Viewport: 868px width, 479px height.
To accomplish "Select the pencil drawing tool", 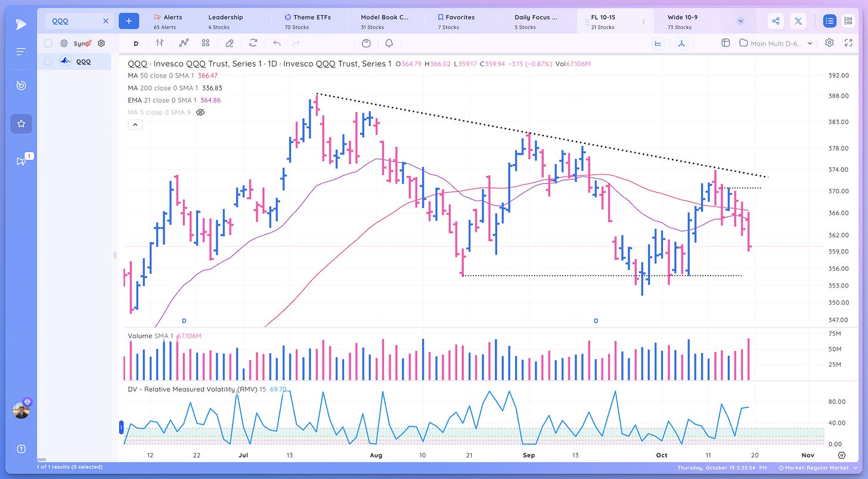I will tap(230, 43).
